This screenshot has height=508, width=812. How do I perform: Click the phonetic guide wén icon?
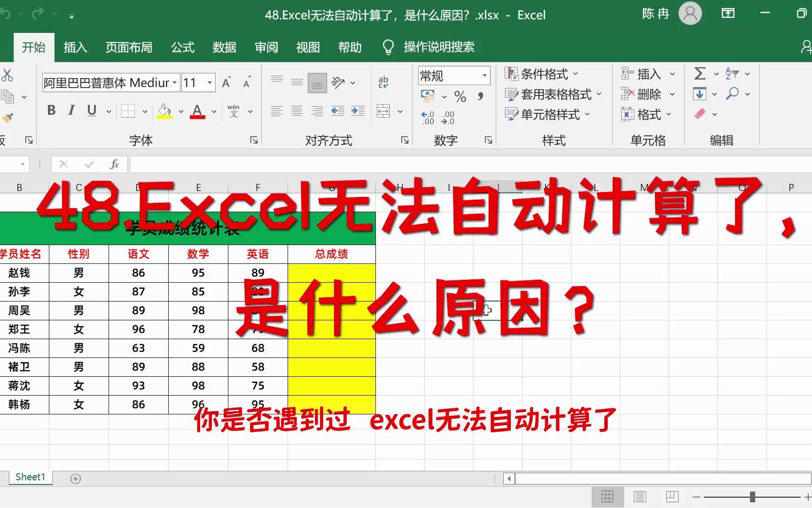(234, 111)
